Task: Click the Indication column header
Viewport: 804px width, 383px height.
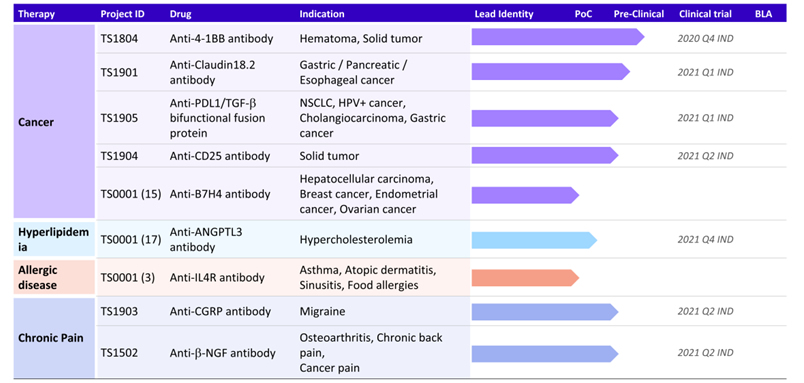Action: click(x=322, y=14)
